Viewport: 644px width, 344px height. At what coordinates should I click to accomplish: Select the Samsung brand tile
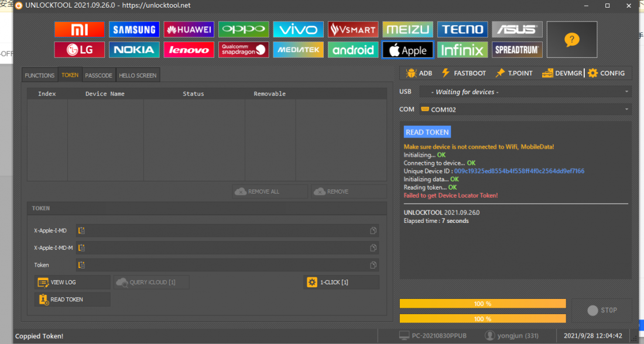pos(134,30)
